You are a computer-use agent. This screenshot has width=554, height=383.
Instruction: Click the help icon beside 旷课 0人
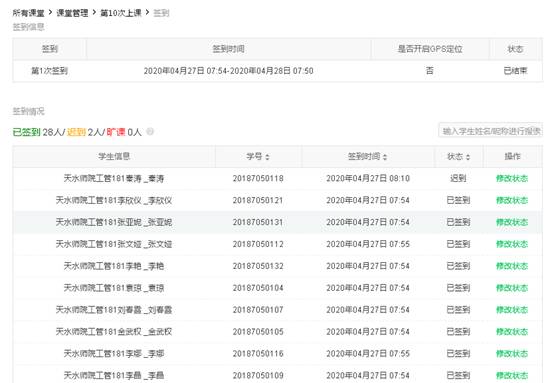click(x=150, y=132)
